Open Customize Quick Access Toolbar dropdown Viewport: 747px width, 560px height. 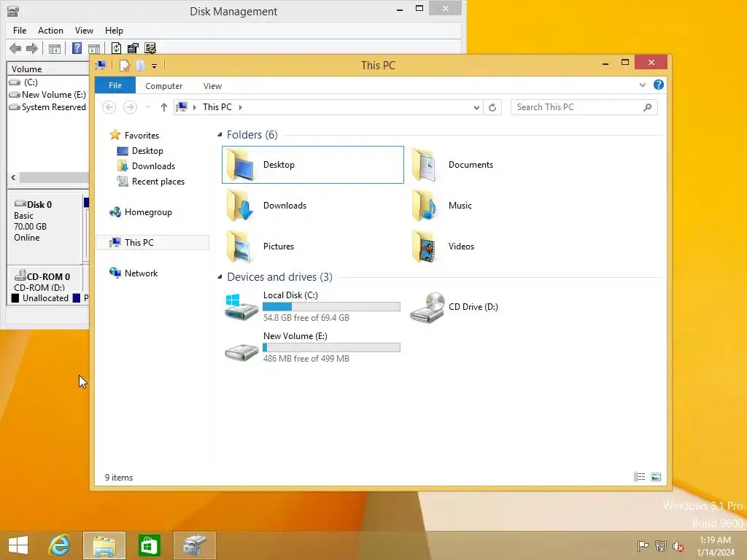155,66
